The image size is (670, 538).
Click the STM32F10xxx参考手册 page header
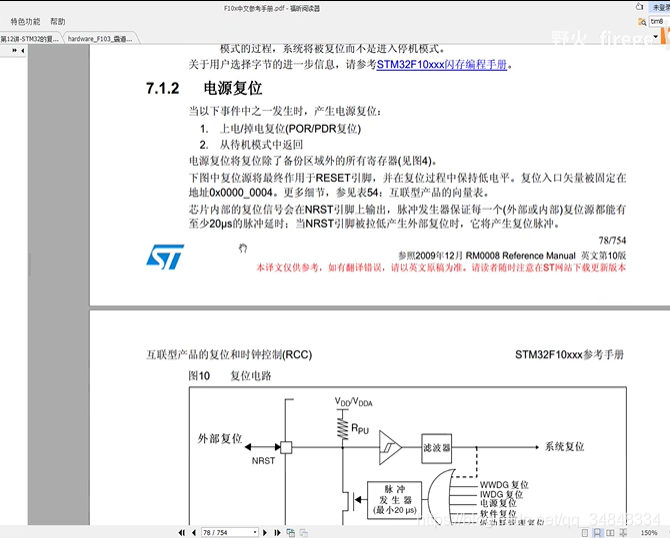pos(569,355)
